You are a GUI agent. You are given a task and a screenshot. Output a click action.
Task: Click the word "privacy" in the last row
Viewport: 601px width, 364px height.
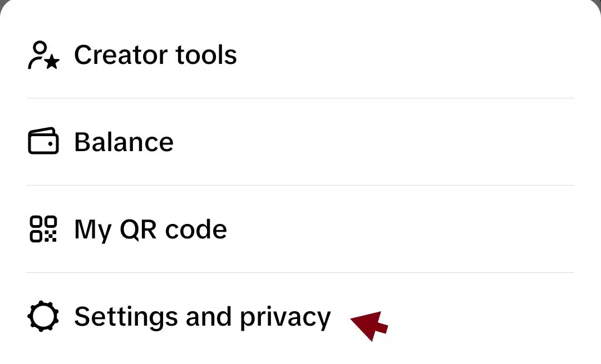285,318
